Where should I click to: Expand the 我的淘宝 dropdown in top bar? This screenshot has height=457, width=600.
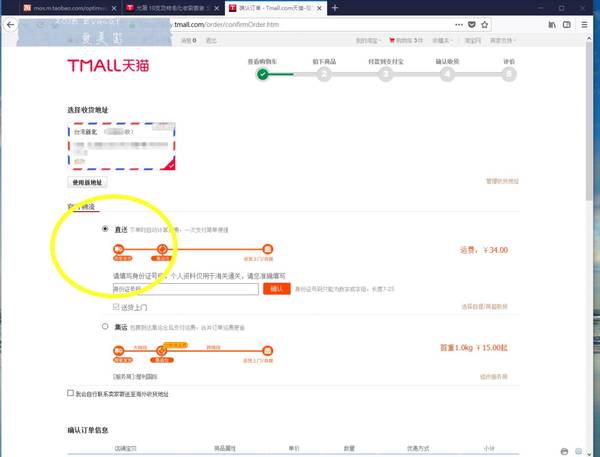368,40
